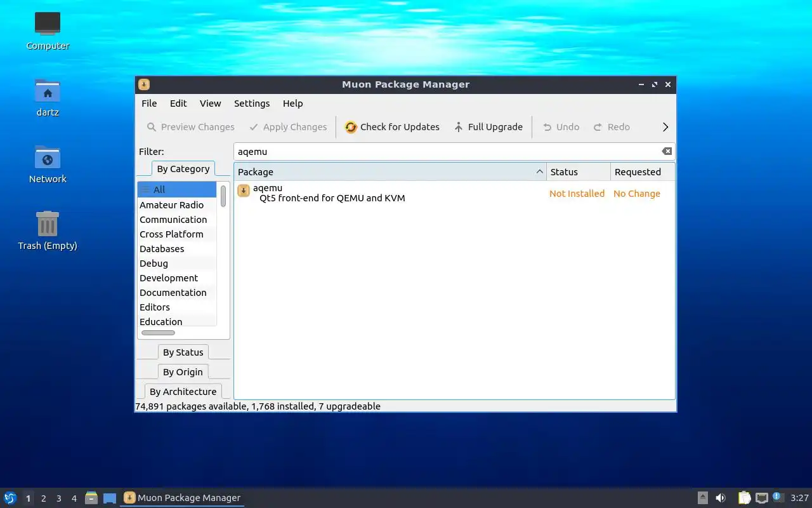Click the aqemu package download icon

coord(244,191)
